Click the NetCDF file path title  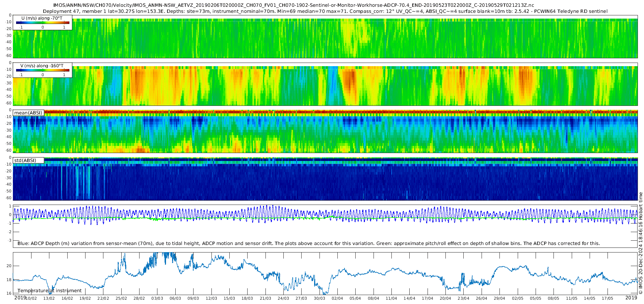(x=293, y=5)
